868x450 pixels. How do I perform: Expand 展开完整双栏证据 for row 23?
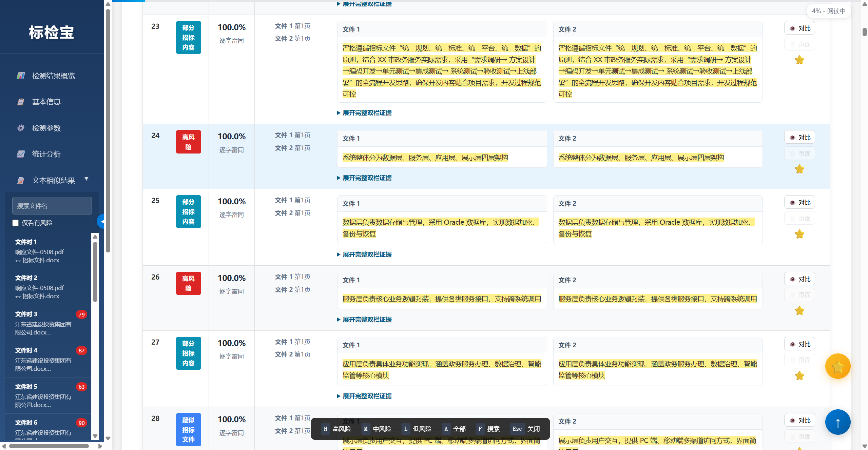[364, 113]
